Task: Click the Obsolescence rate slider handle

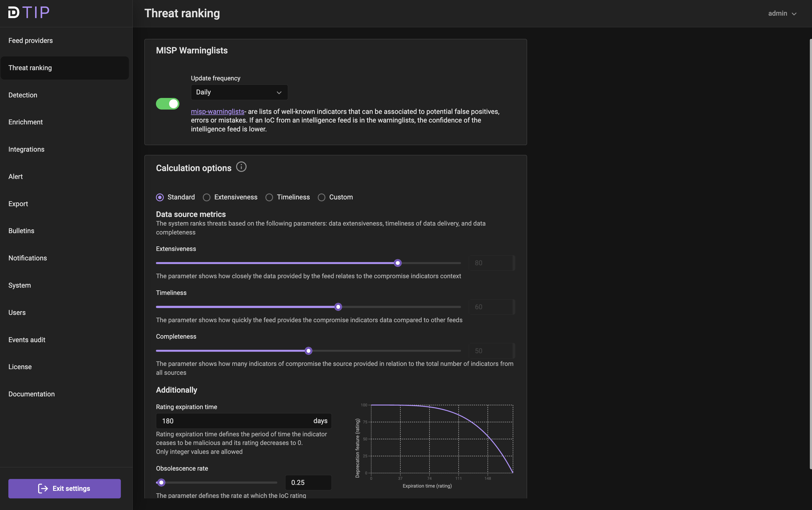Action: coord(162,482)
